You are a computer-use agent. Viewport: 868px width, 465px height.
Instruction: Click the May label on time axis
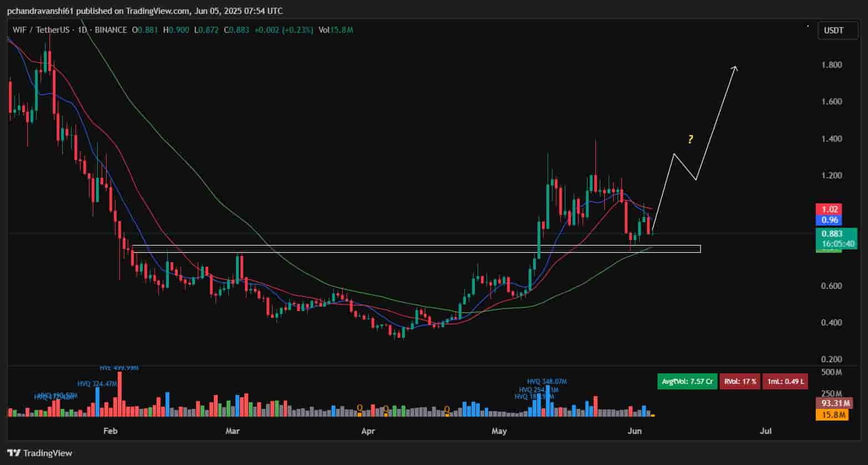[499, 431]
